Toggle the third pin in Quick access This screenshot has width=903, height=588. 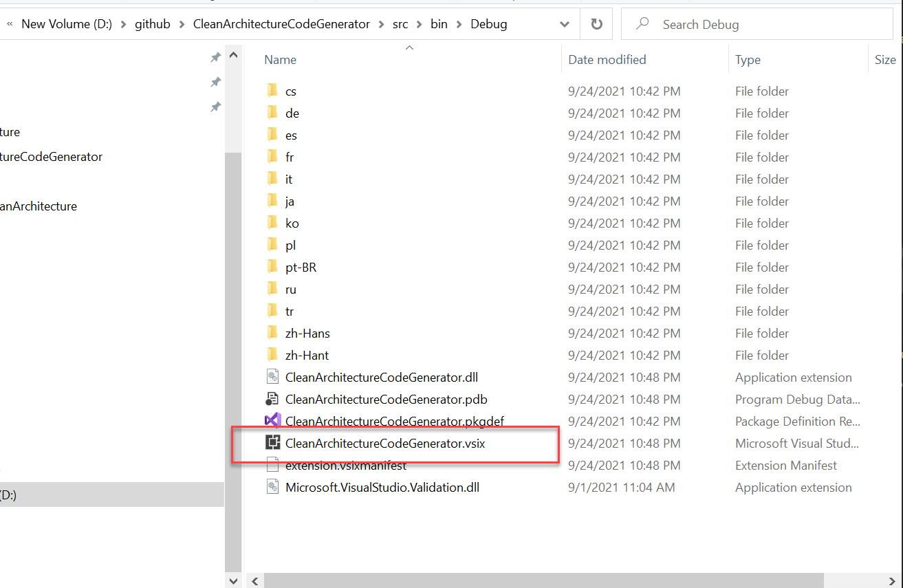coord(215,107)
